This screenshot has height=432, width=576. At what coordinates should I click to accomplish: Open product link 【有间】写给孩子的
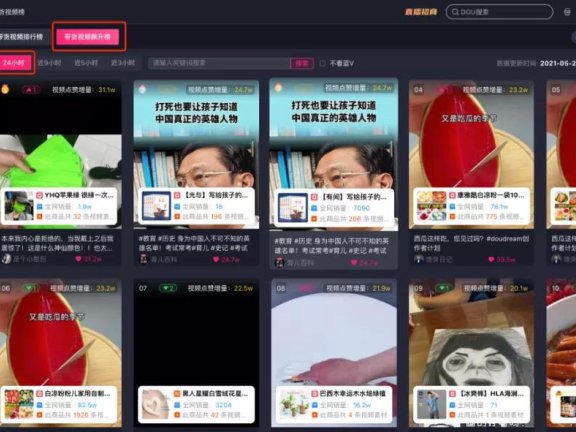pyautogui.click(x=353, y=197)
